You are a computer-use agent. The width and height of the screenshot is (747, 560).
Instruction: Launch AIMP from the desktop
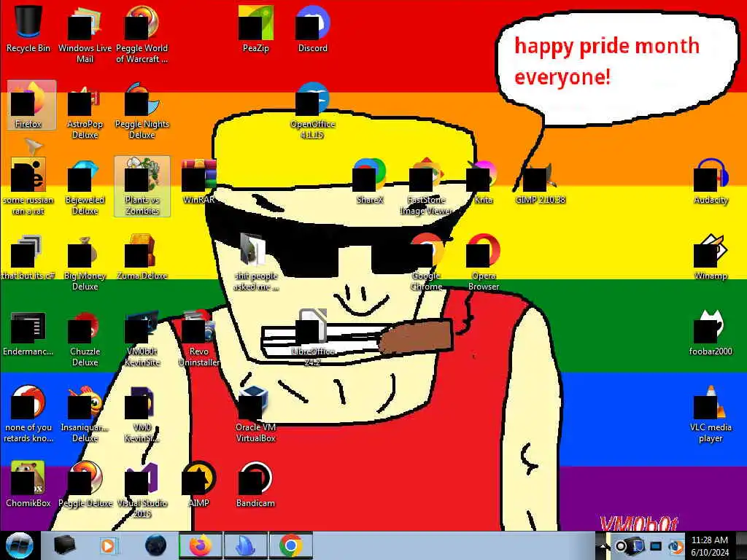(x=198, y=485)
